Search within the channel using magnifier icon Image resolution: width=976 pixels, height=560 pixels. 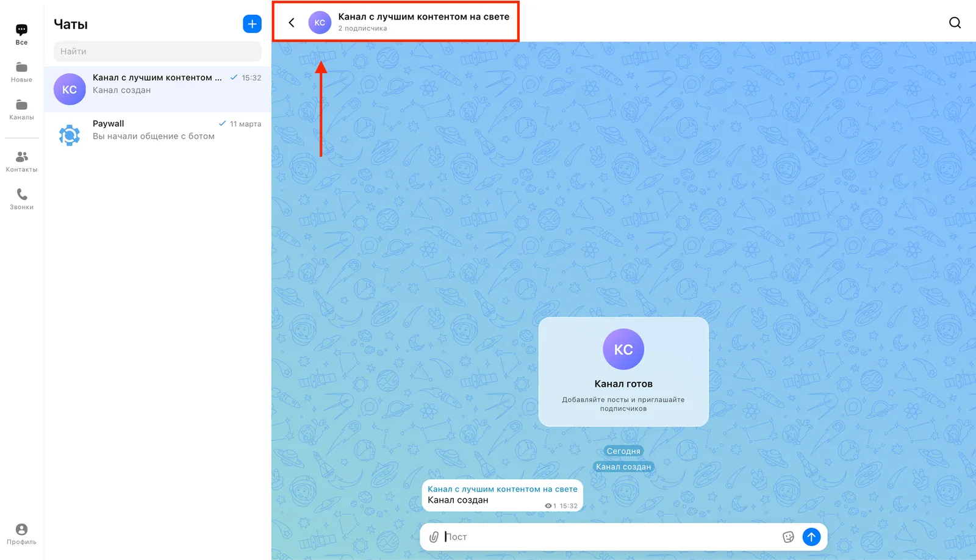[x=955, y=23]
